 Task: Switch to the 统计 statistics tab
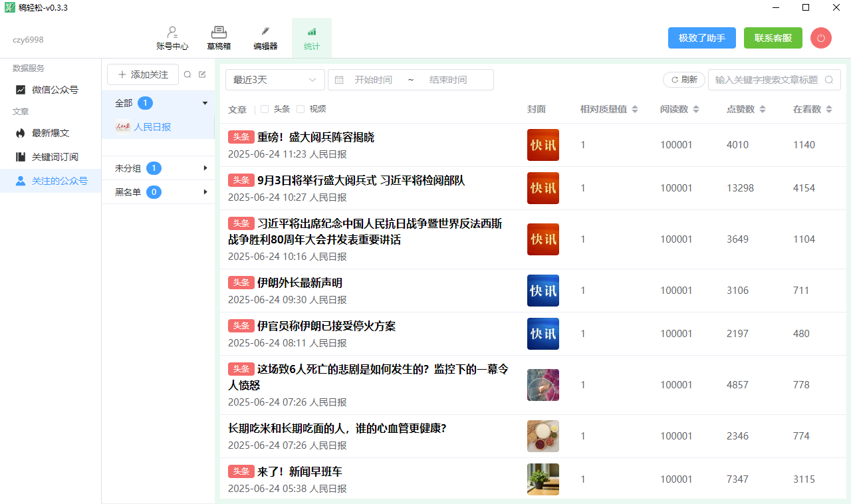coord(312,39)
